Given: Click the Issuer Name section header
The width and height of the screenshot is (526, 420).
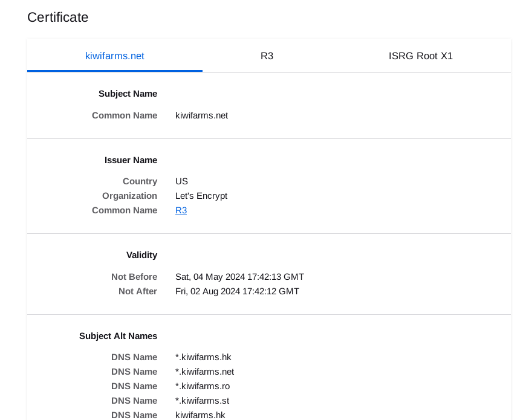Looking at the screenshot, I should click(x=131, y=160).
